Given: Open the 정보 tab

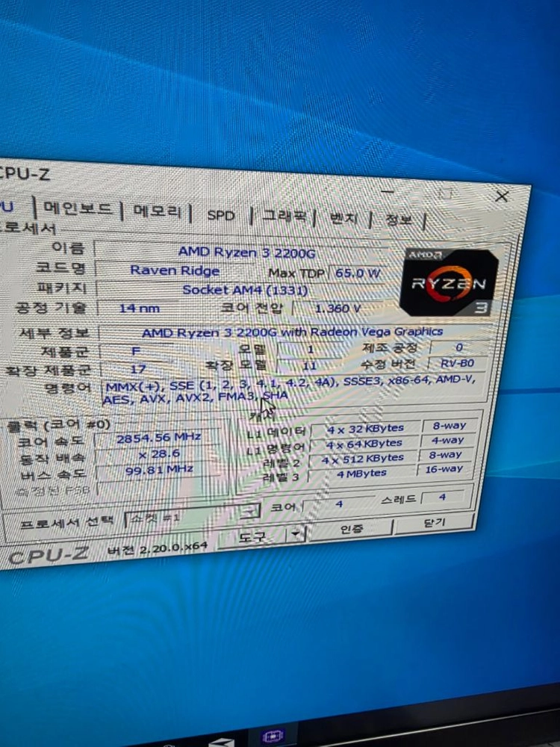Looking at the screenshot, I should [x=398, y=220].
